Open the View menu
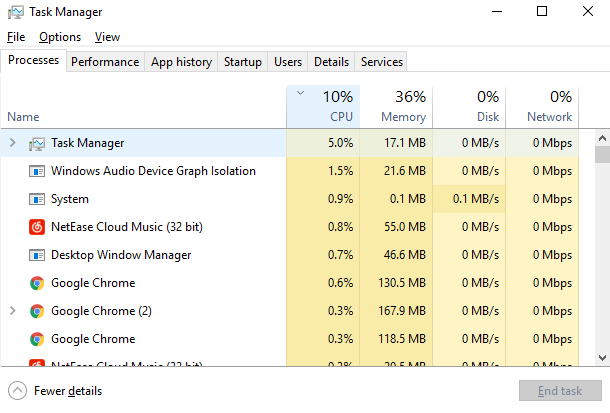The image size is (610, 413). (x=107, y=37)
